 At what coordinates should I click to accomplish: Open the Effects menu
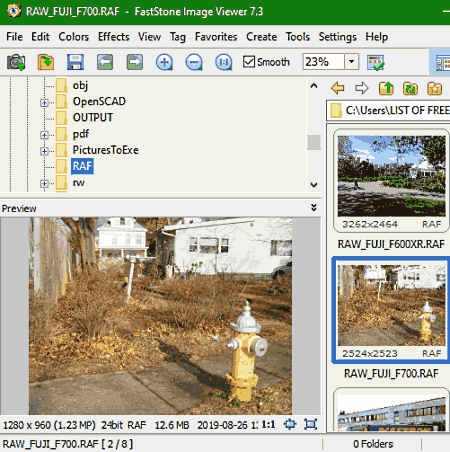pos(114,37)
